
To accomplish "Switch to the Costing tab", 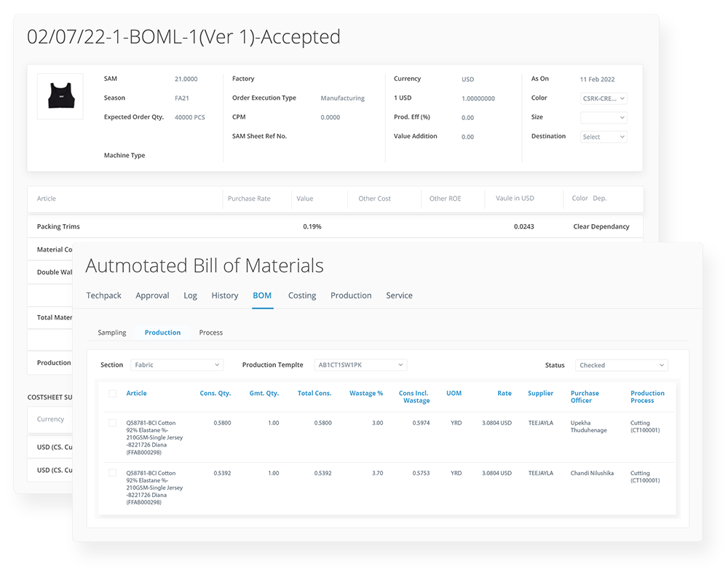I will [x=302, y=295].
